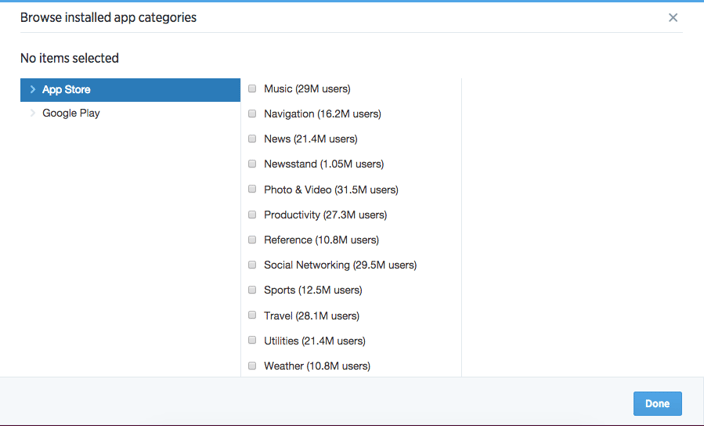Viewport: 704px width, 426px height.
Task: Click the 'Productivity (27.3M users)' label
Action: 326,215
